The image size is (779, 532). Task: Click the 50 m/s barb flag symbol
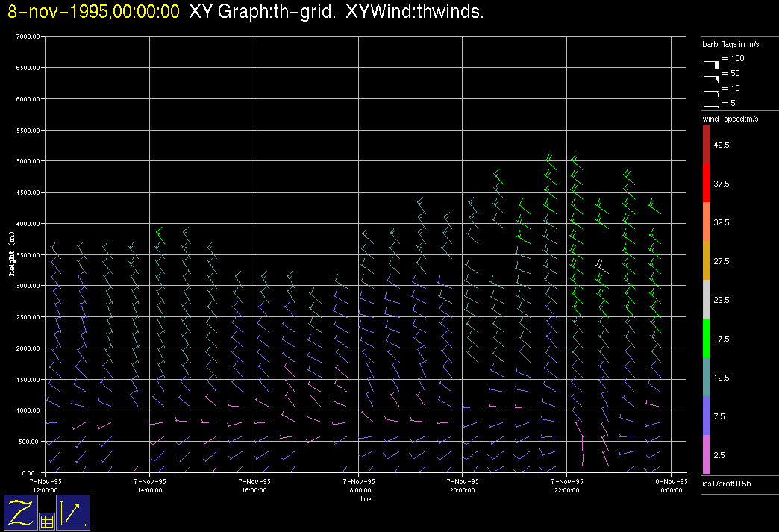[711, 77]
